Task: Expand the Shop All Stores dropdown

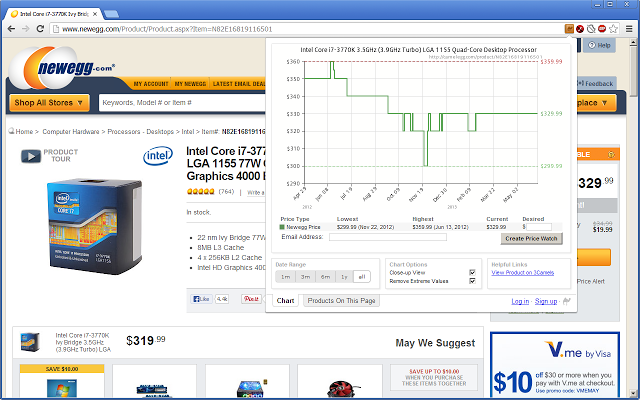Action: [49, 103]
